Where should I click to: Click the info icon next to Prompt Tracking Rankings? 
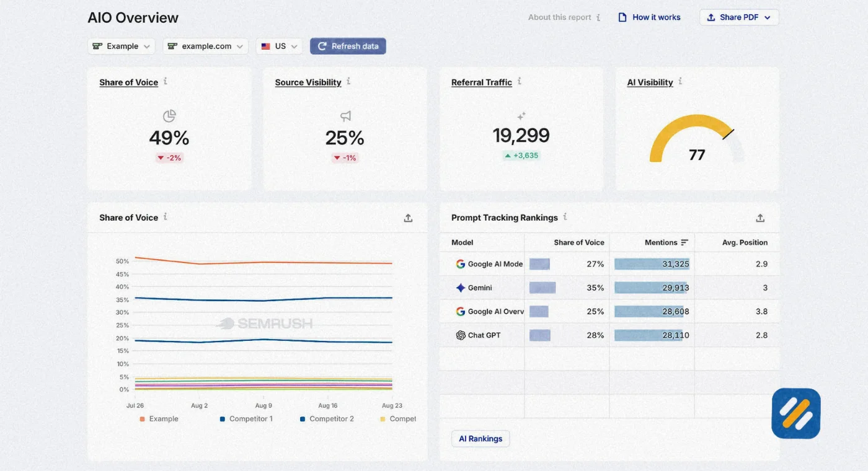[x=565, y=217]
